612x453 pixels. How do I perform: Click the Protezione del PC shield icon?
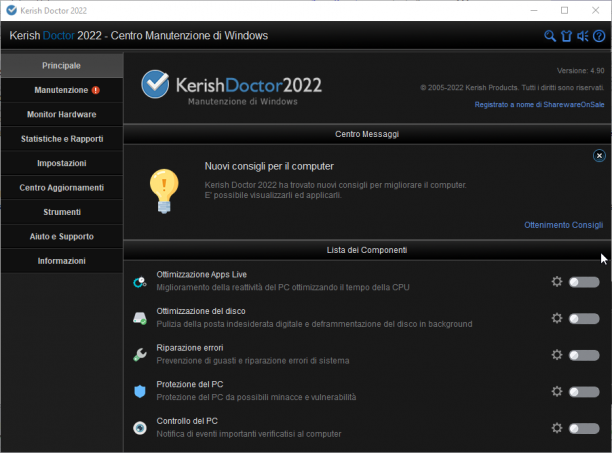(x=140, y=391)
